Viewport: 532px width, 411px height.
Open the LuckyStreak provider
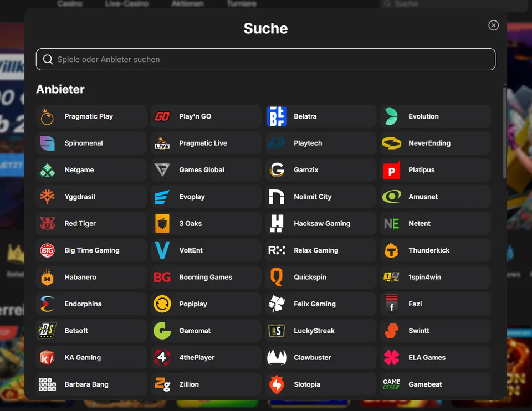click(321, 331)
